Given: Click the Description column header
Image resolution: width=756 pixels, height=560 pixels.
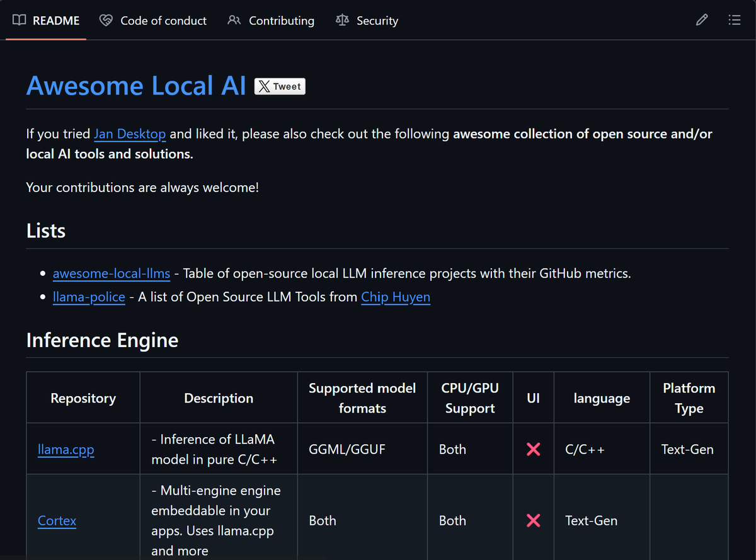Looking at the screenshot, I should pos(219,398).
